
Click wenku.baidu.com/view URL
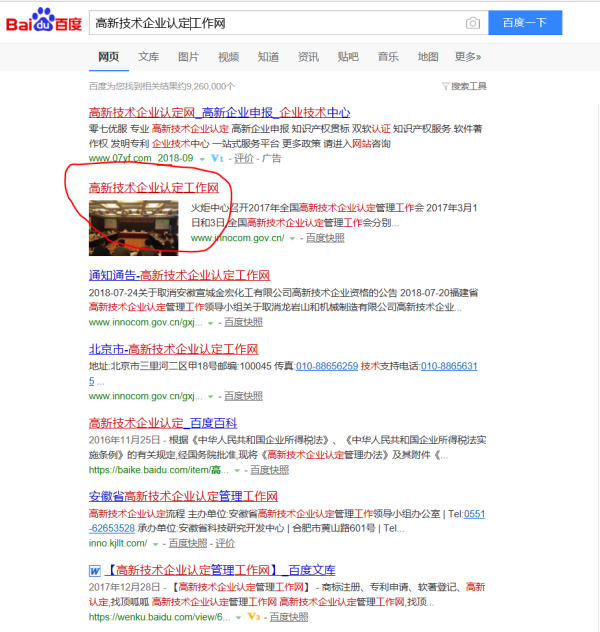click(159, 617)
